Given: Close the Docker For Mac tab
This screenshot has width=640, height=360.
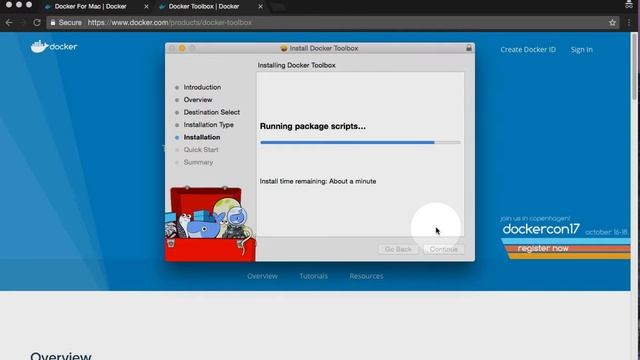Looking at the screenshot, I should point(146,7).
